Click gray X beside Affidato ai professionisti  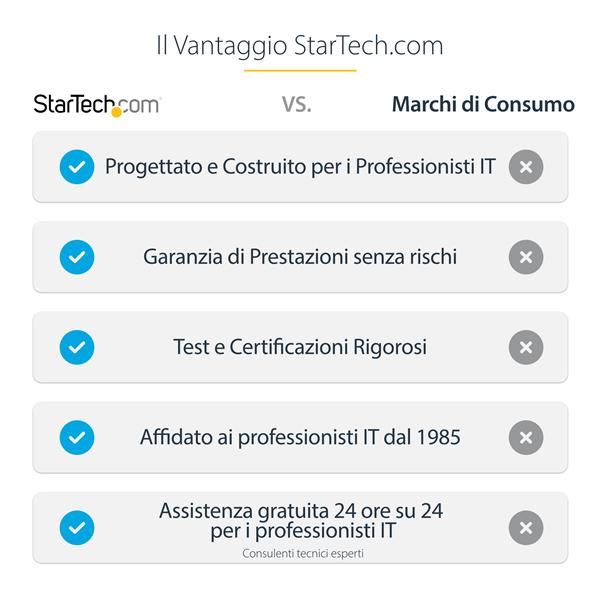point(525,437)
